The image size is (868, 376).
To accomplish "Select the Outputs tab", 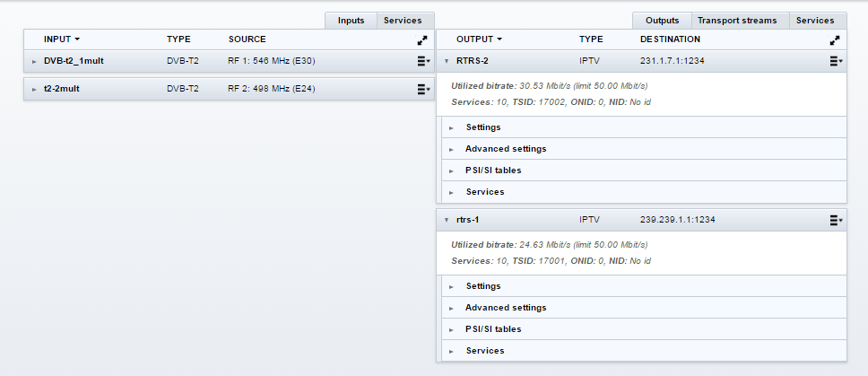I will point(662,20).
